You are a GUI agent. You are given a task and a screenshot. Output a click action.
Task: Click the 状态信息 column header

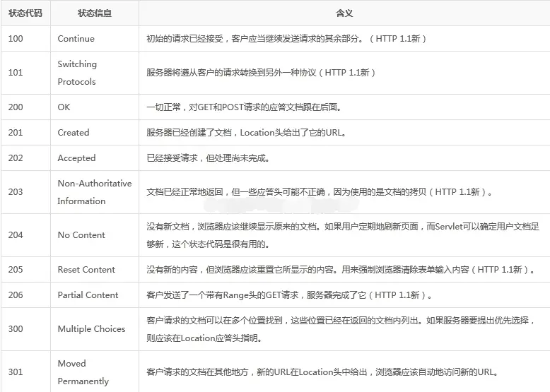click(x=95, y=13)
